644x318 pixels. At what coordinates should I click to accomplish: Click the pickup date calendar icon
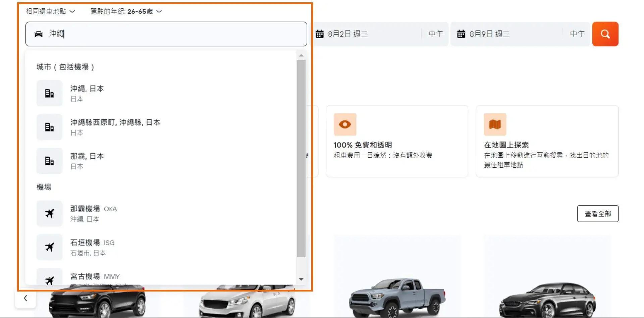pos(320,33)
